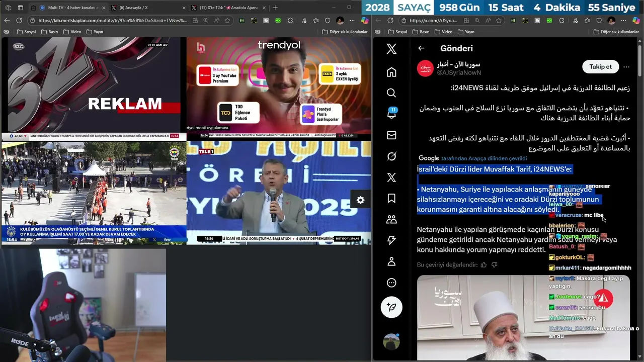Open X Messages envelope icon
644x362 pixels.
click(x=391, y=135)
